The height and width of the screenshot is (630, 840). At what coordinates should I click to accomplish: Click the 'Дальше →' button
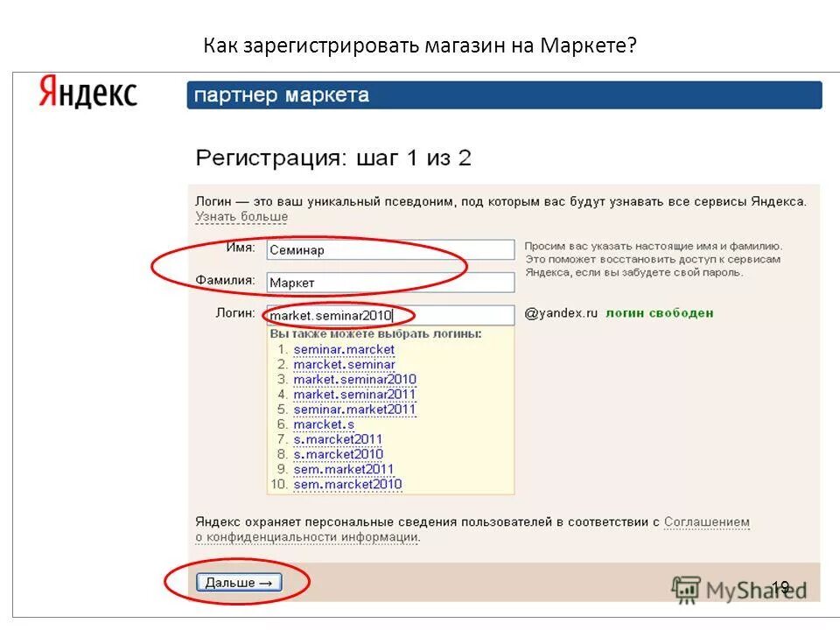239,583
